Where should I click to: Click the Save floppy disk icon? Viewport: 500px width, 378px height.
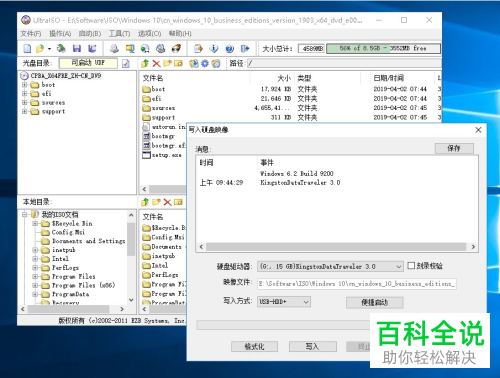(77, 49)
